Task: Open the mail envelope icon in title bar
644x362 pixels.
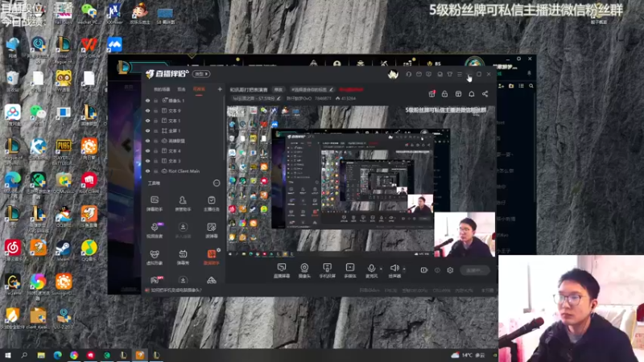Action: coord(419,74)
